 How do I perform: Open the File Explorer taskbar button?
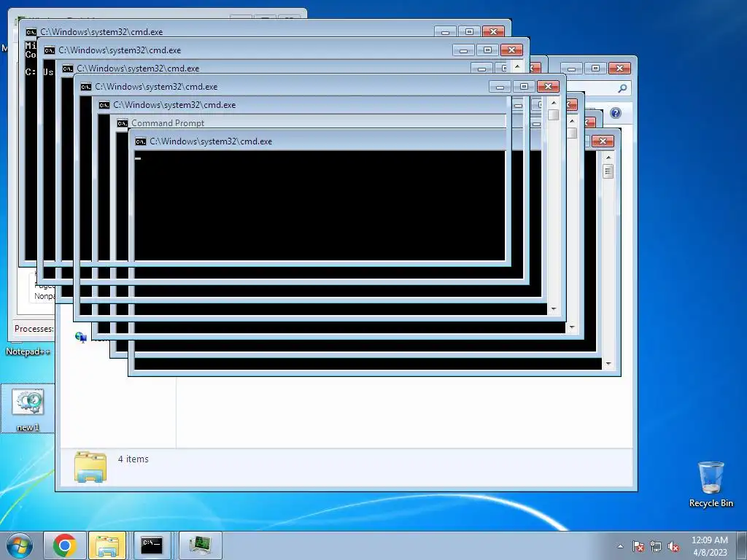point(107,545)
